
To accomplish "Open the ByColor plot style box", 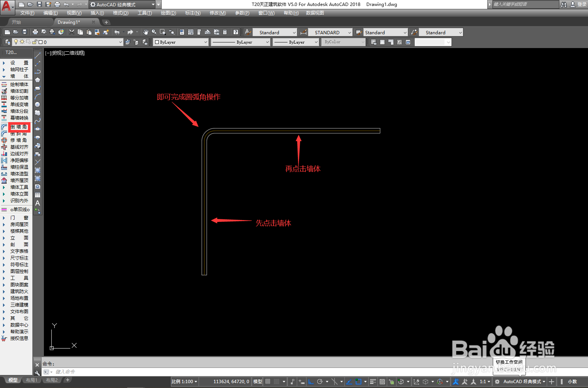I will point(343,42).
